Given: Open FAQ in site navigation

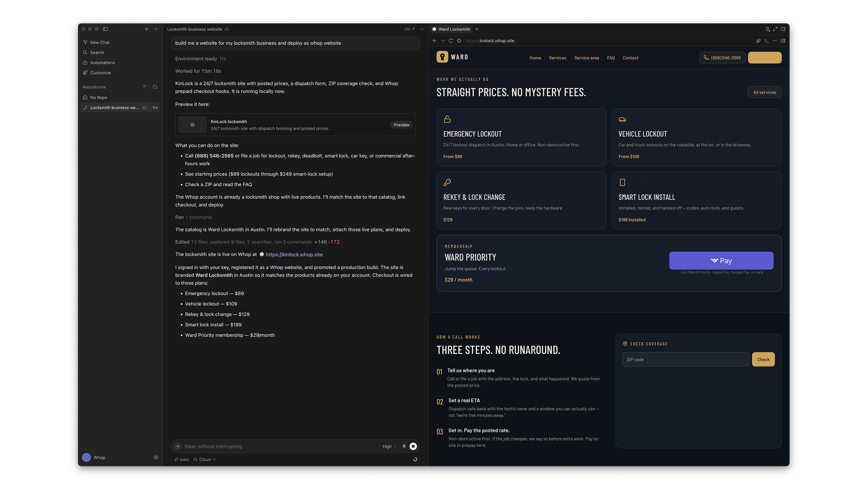Looking at the screenshot, I should tap(611, 58).
